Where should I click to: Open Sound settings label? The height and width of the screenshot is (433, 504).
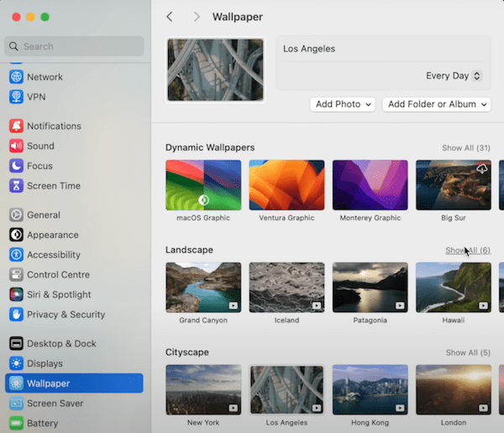coord(40,146)
